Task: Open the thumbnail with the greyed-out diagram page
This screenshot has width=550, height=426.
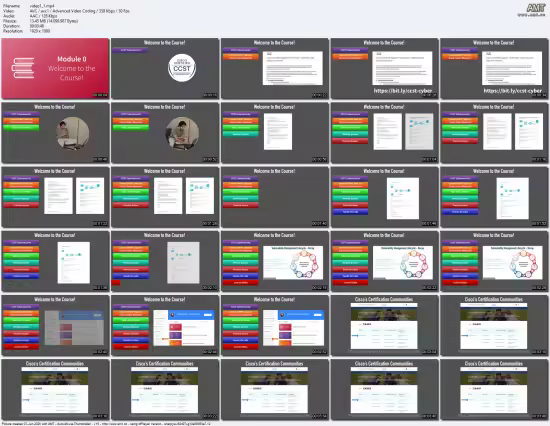Action: pos(165,261)
